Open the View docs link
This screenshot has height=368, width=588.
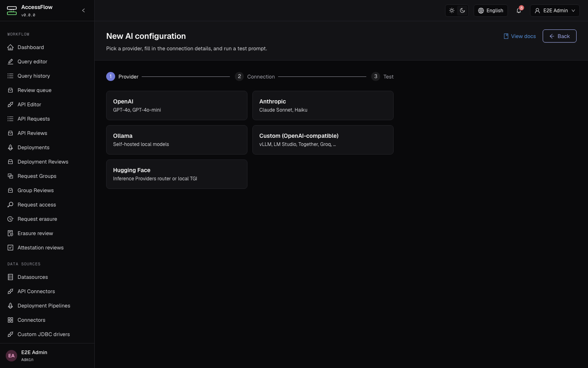[520, 36]
